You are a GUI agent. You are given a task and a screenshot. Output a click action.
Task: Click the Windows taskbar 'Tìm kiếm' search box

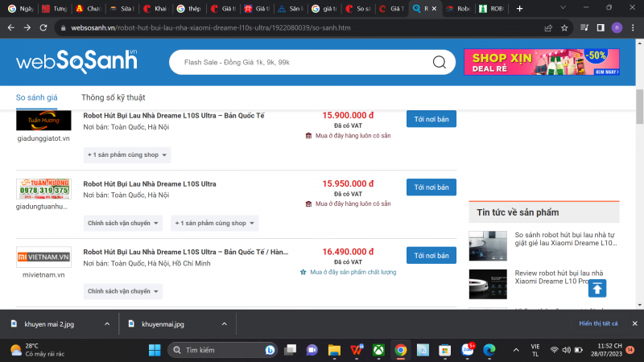pos(223,350)
